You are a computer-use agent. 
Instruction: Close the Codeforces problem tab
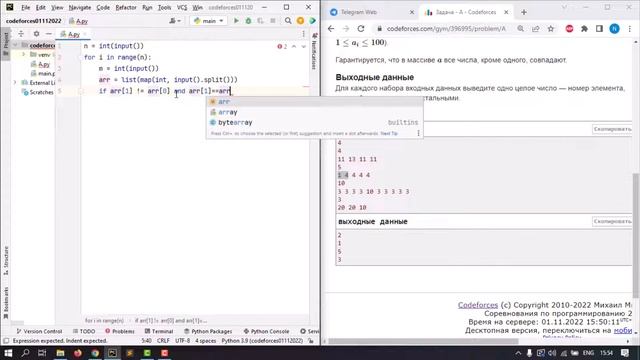(506, 12)
